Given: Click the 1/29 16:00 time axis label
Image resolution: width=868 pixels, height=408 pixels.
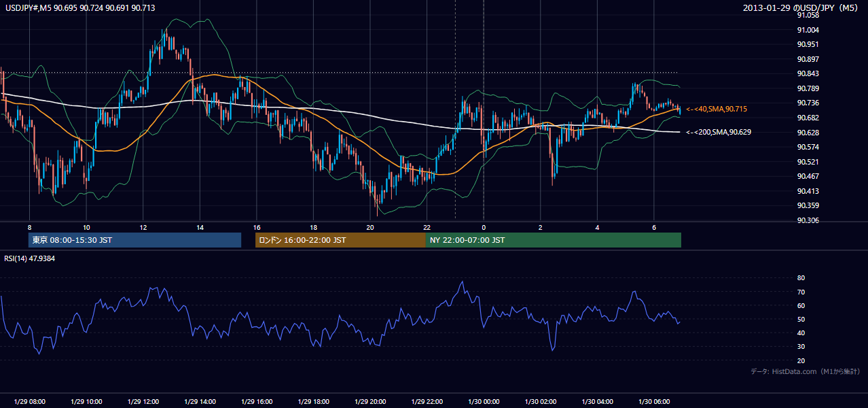Looking at the screenshot, I should [256, 402].
